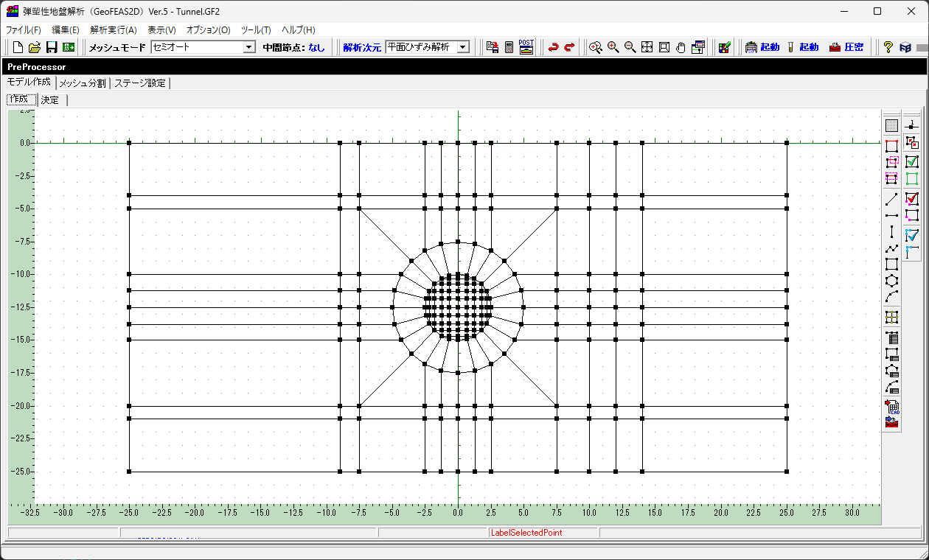Select the vertical line drawing tool
Image resolution: width=929 pixels, height=560 pixels.
point(891,232)
